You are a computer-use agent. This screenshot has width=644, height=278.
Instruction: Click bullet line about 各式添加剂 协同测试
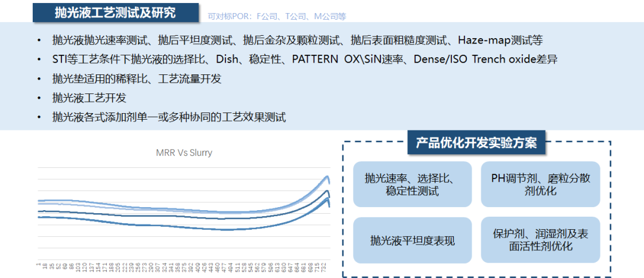169,117
